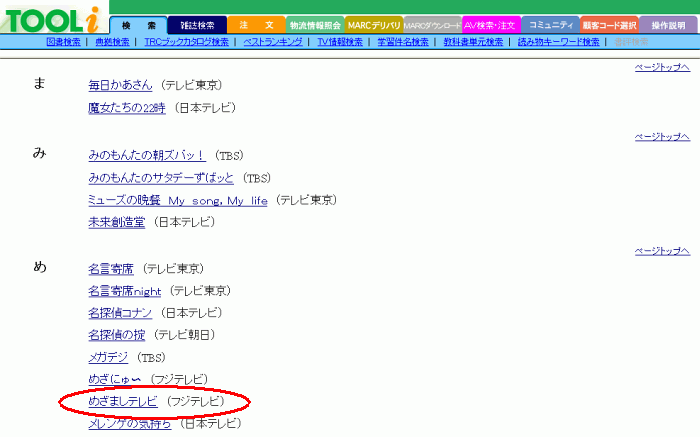Click ページトップへ above the め section
This screenshot has width=700, height=437.
[x=662, y=251]
